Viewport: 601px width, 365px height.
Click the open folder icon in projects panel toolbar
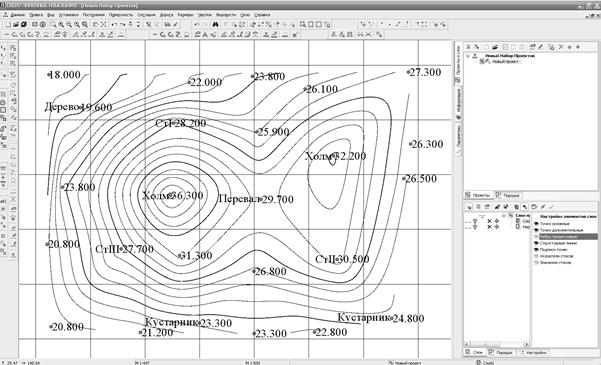tap(495, 47)
